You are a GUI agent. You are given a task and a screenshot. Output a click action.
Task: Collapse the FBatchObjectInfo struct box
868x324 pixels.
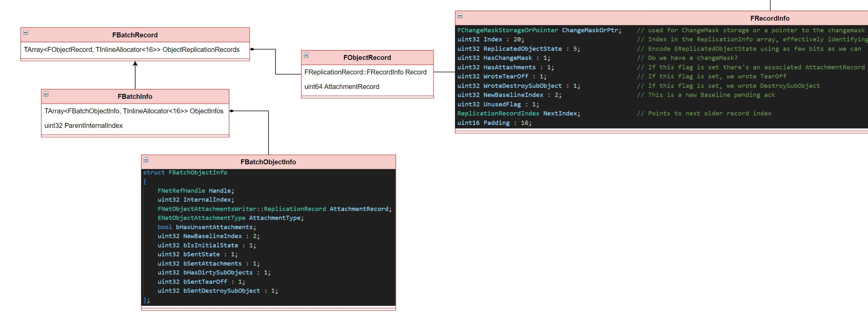click(x=146, y=160)
